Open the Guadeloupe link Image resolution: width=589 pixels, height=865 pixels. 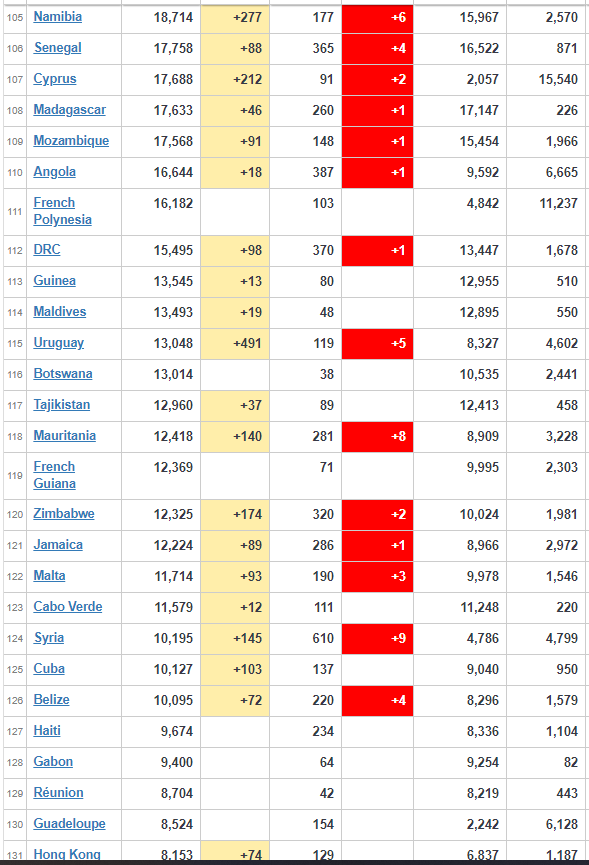pos(69,823)
